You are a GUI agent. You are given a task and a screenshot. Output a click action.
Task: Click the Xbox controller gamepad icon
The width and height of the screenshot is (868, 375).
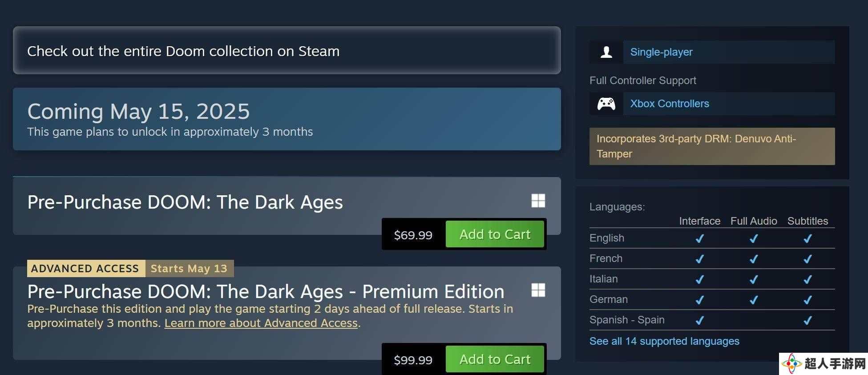[606, 104]
